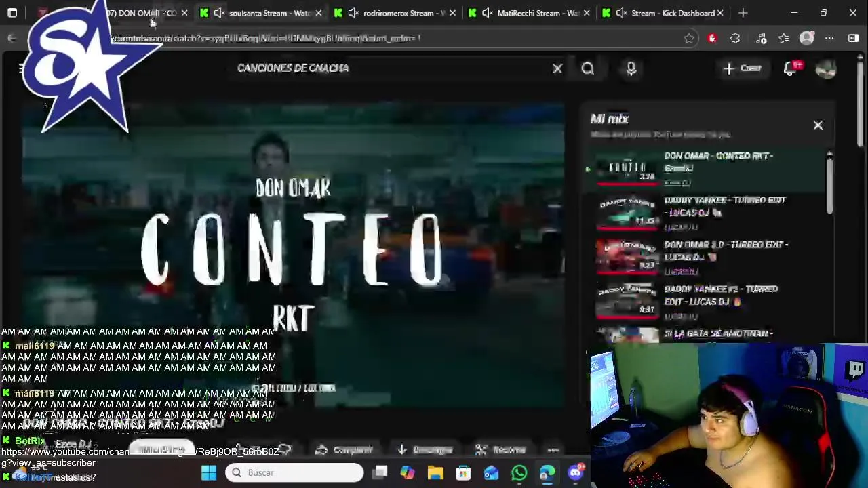Close the Kick Dashboard tab
The height and width of the screenshot is (488, 868).
(720, 13)
